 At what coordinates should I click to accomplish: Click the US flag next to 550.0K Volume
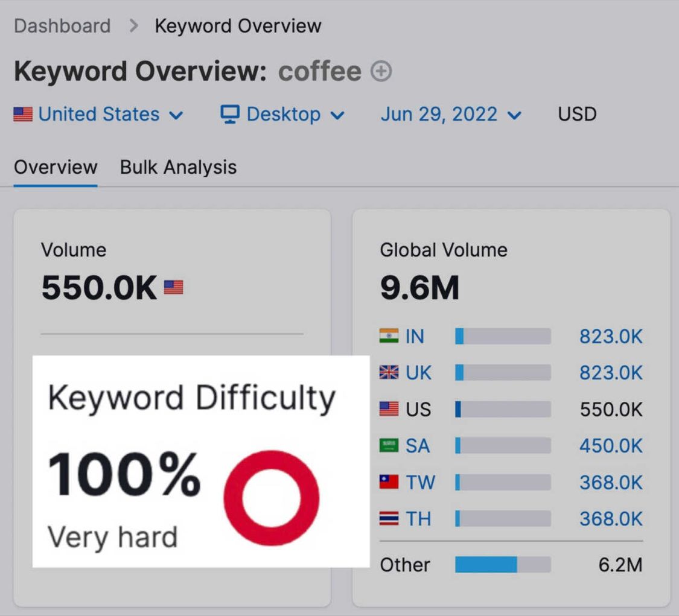pyautogui.click(x=174, y=288)
